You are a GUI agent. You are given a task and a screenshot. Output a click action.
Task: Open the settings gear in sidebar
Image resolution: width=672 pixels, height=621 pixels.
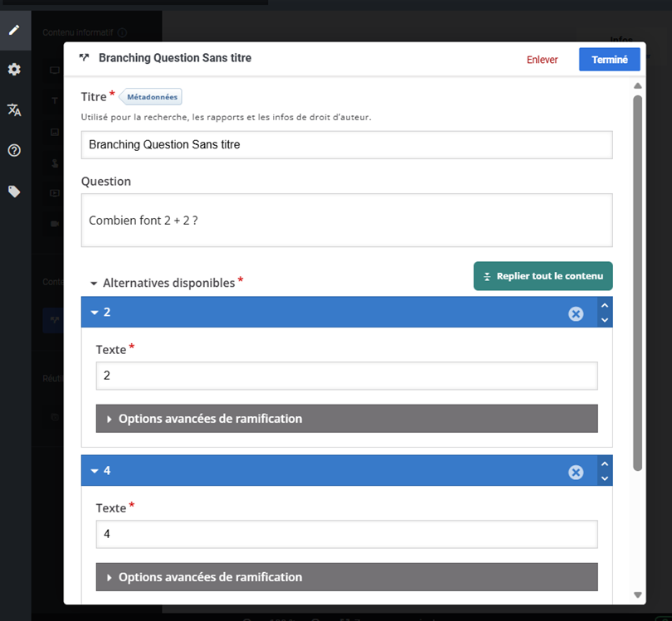click(14, 70)
